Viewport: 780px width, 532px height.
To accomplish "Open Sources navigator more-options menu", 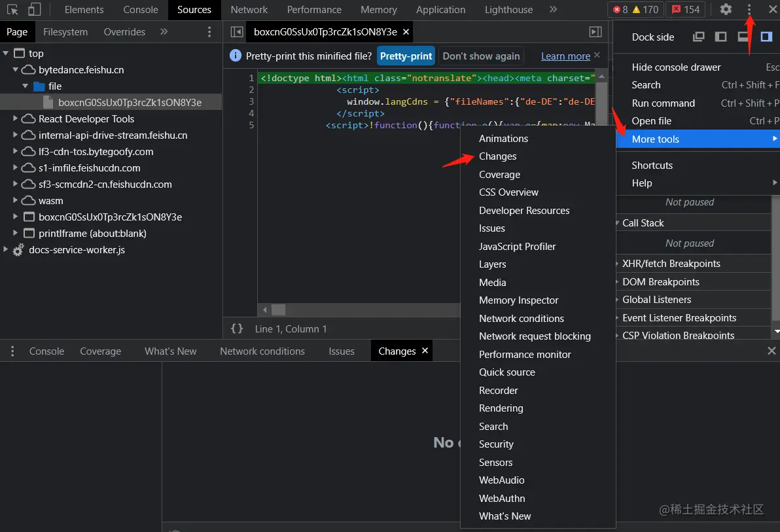I will [209, 32].
